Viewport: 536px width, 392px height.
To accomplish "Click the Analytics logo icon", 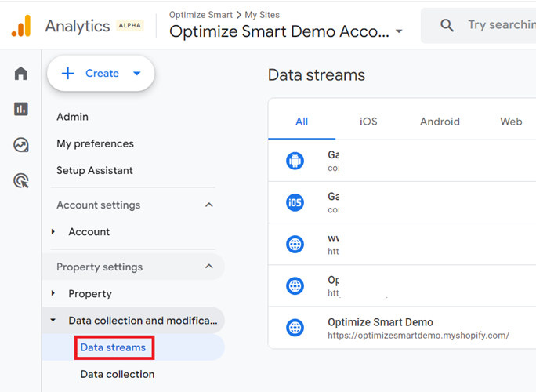I will tap(21, 26).
